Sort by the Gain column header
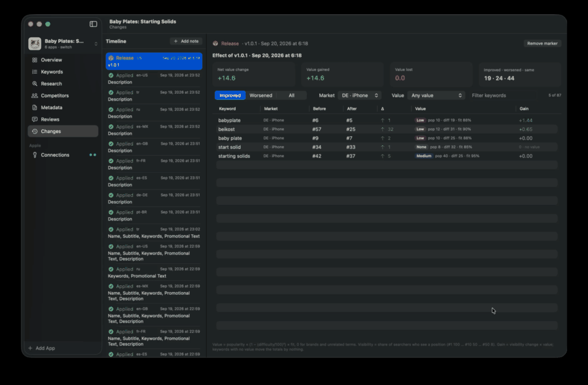 (524, 109)
